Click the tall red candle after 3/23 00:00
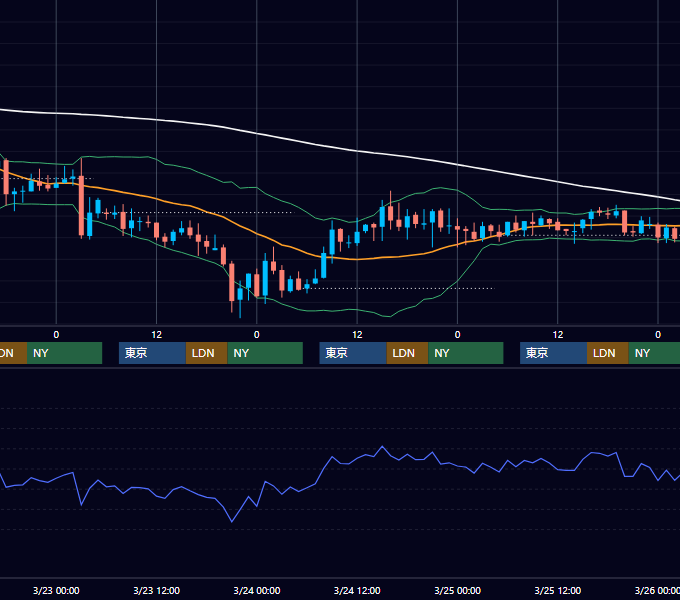 pyautogui.click(x=81, y=206)
